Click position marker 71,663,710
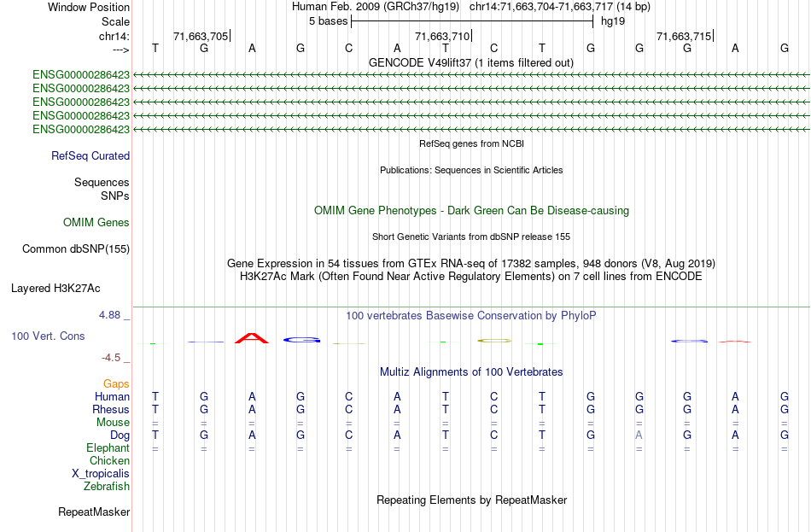Viewport: 811px width, 532px height. [442, 36]
